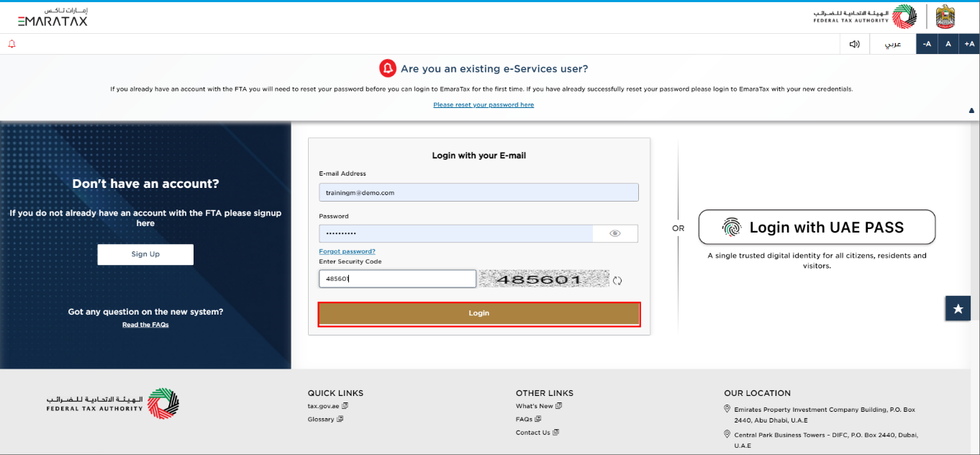The height and width of the screenshot is (455, 980).
Task: Click the Login button
Action: pos(479,313)
